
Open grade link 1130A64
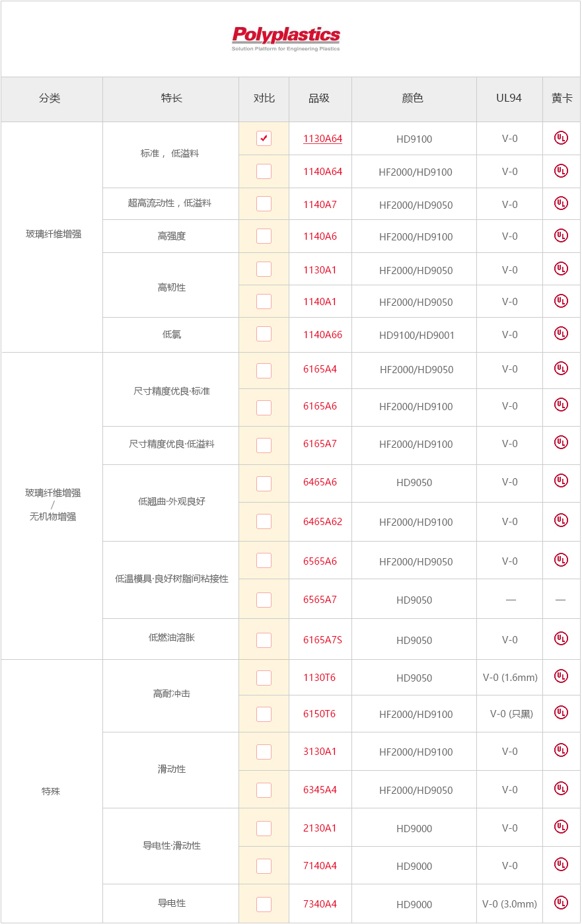pyautogui.click(x=322, y=139)
